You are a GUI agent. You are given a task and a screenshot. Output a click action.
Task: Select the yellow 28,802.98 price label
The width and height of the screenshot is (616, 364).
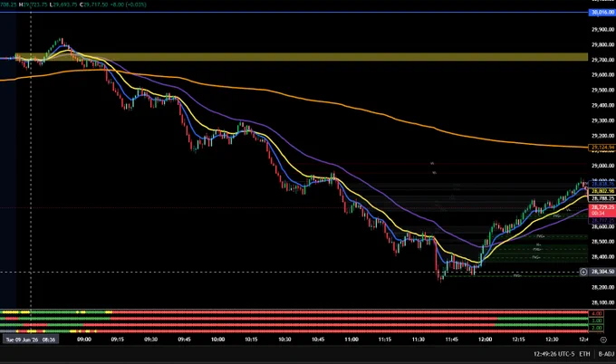pos(602,191)
